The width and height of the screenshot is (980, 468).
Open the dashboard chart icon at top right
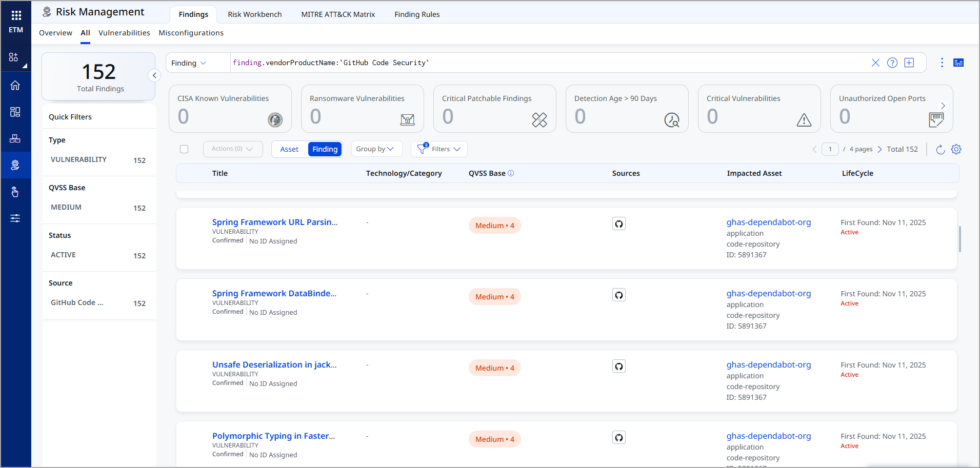click(x=958, y=63)
